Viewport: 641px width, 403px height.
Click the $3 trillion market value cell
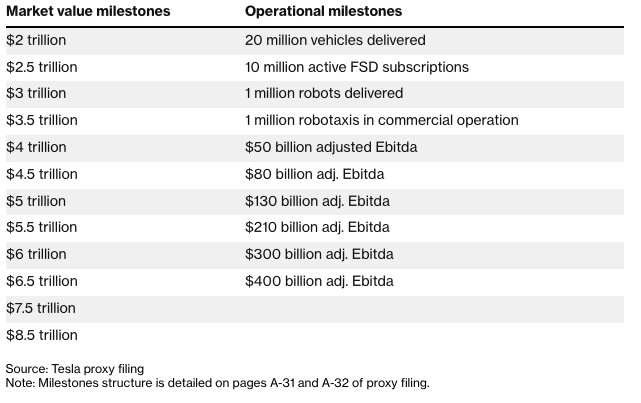(x=36, y=93)
